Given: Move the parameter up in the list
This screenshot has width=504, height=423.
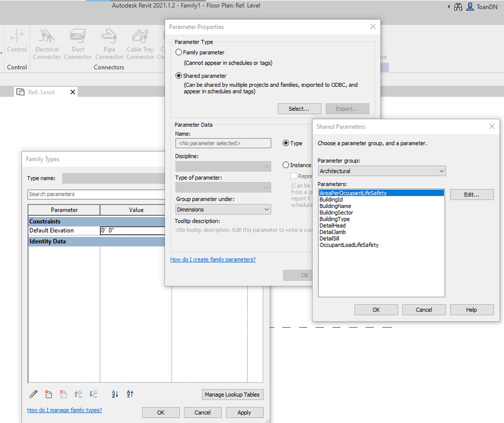Looking at the screenshot, I should (78, 394).
